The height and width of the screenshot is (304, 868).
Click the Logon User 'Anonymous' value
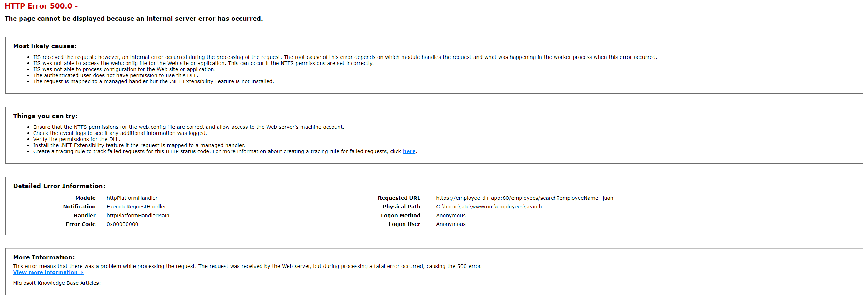coord(451,224)
